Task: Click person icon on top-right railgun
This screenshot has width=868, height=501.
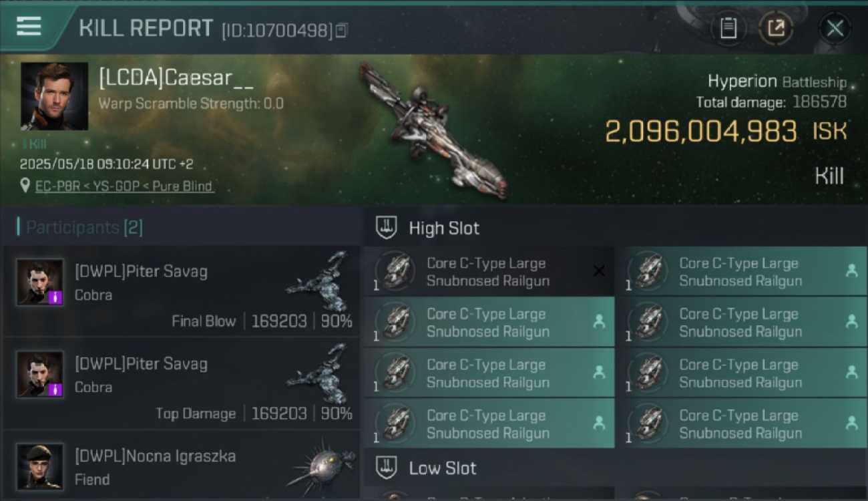Action: click(851, 271)
